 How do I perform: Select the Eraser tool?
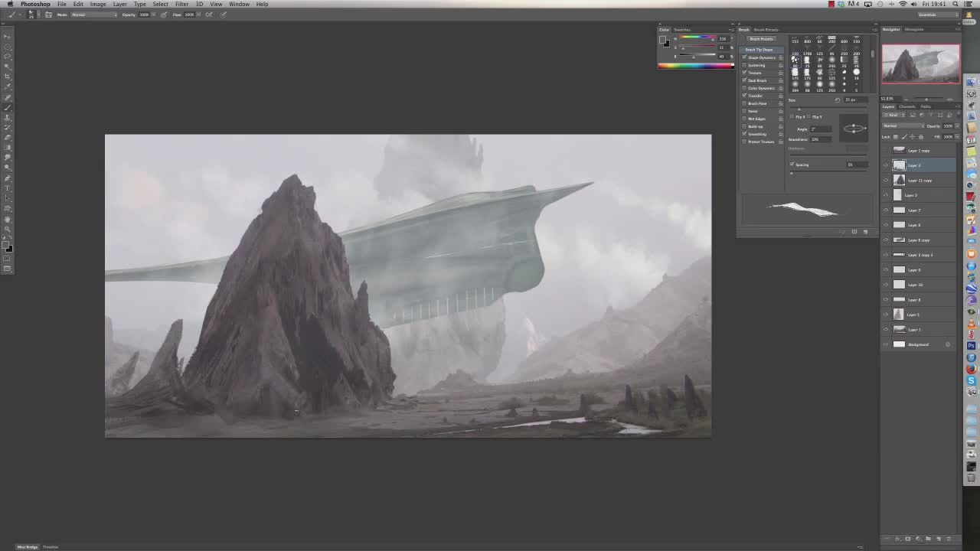tap(8, 138)
